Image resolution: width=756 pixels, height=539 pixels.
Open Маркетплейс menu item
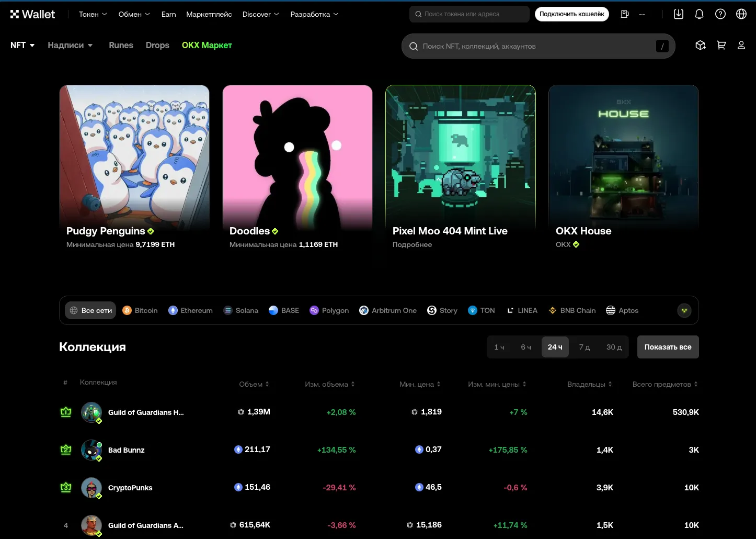209,14
